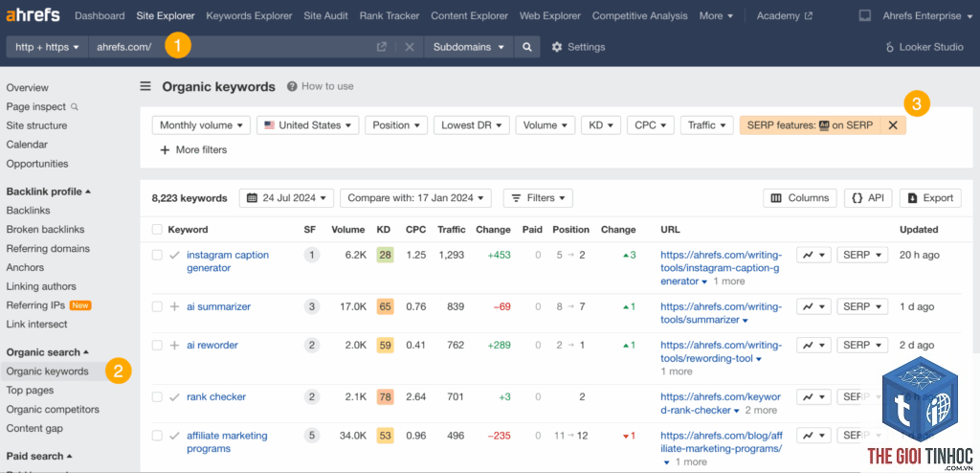Image resolution: width=980 pixels, height=473 pixels.
Task: Open the rank checker keyword link
Action: pyautogui.click(x=216, y=396)
